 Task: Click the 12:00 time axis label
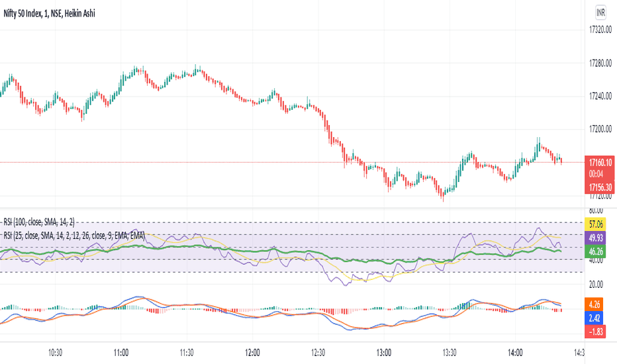pyautogui.click(x=252, y=353)
